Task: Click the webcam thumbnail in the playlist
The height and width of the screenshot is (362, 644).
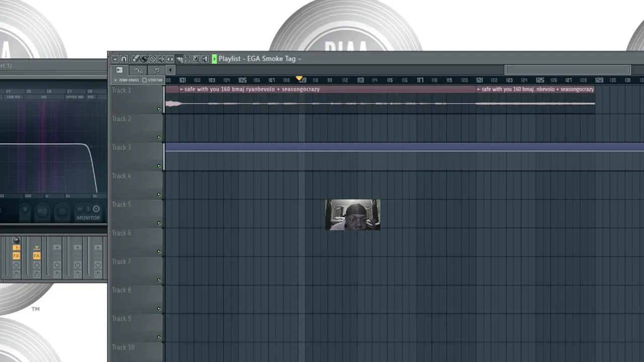Action: tap(353, 215)
